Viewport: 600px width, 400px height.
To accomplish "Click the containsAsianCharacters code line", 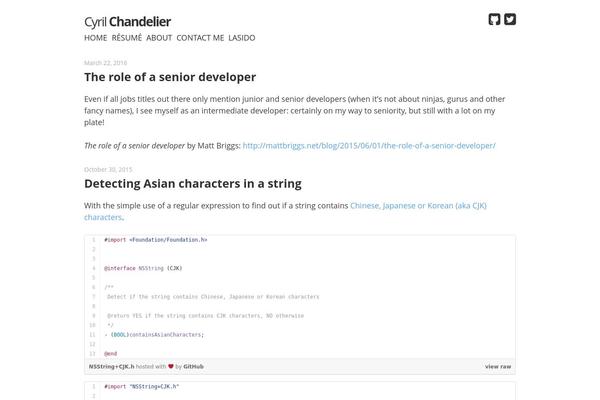I will tap(154, 335).
